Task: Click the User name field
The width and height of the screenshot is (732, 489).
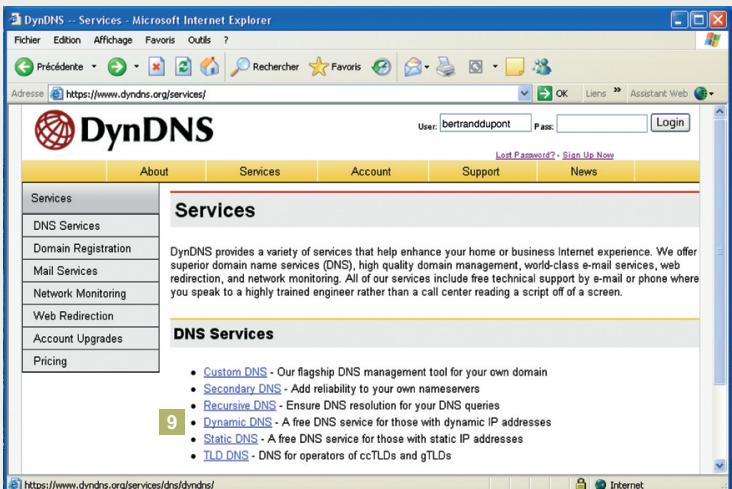Action: pyautogui.click(x=485, y=124)
